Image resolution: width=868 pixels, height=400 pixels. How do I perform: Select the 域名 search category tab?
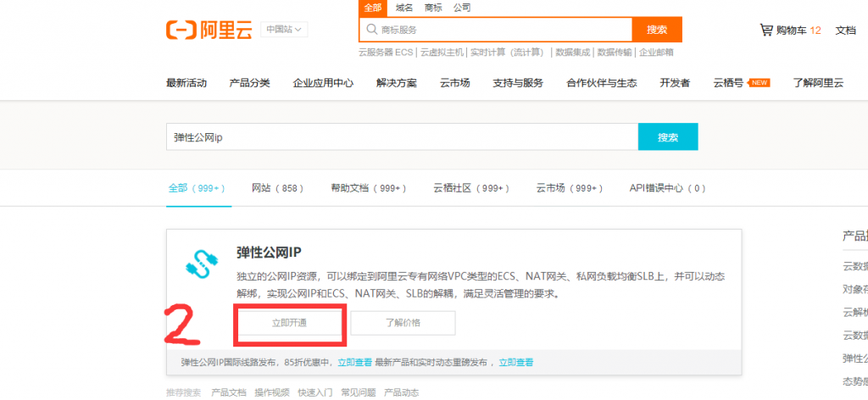tap(404, 8)
